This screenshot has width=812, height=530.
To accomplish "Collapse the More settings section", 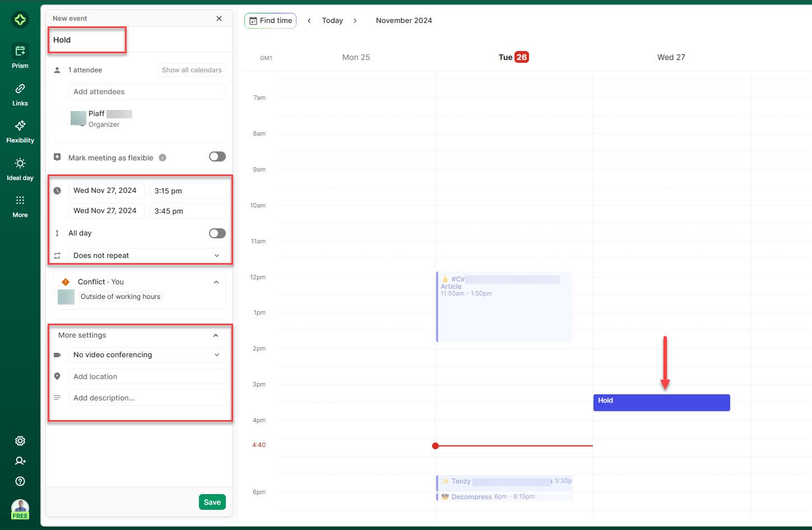I will click(216, 335).
